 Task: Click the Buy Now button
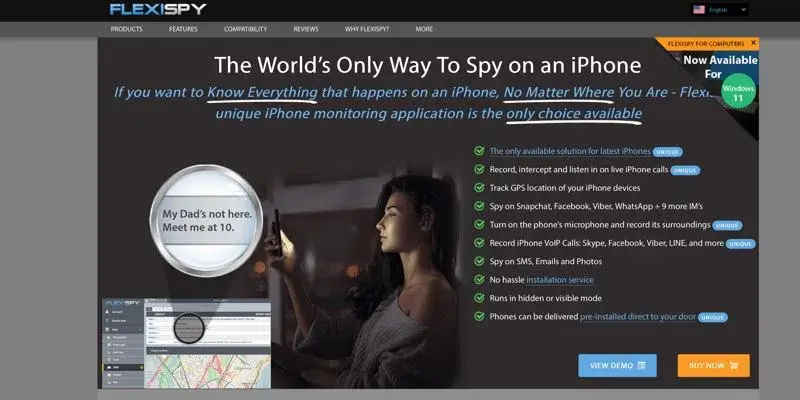click(713, 365)
